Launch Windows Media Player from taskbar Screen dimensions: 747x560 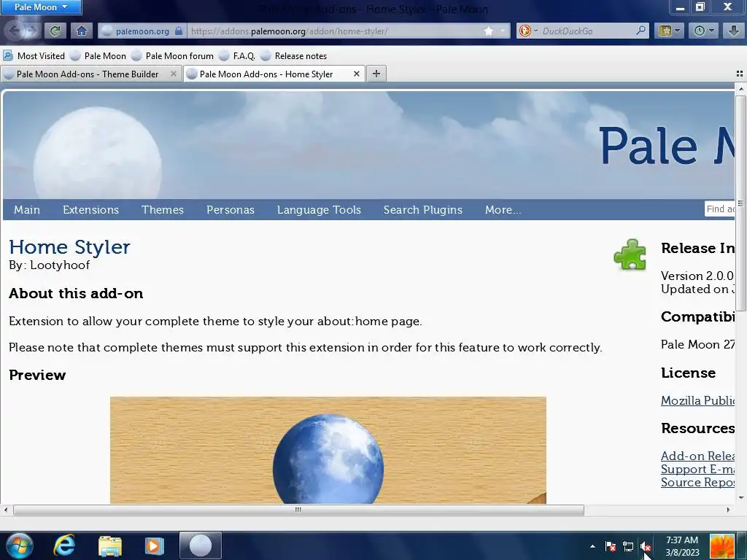point(154,545)
